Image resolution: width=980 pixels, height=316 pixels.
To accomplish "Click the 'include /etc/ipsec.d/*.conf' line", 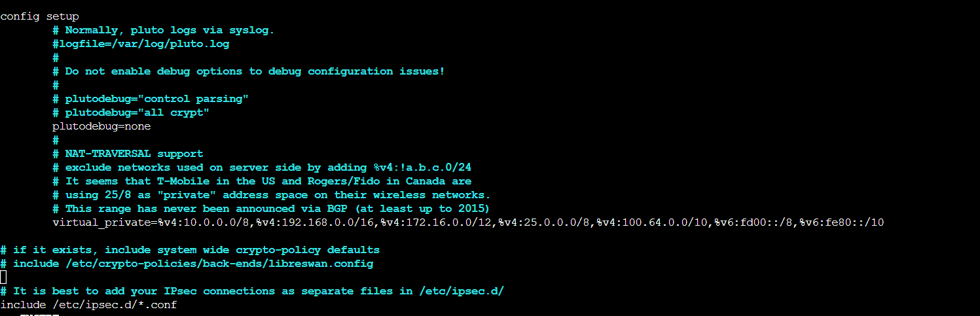I will pos(88,305).
